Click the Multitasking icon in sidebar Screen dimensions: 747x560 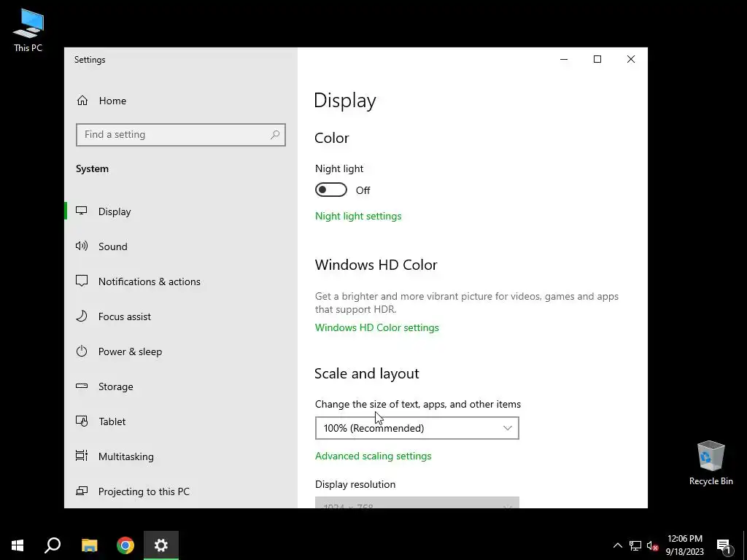pos(82,456)
